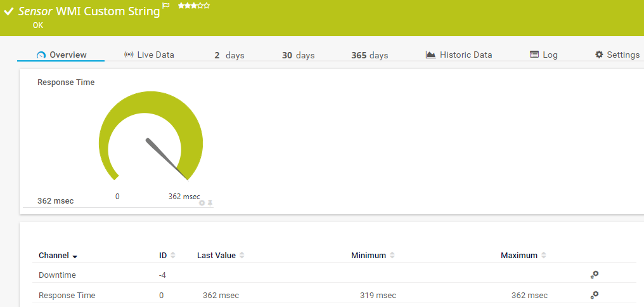Set sensor priority using the star rating
The height and width of the screenshot is (307, 644).
point(193,6)
